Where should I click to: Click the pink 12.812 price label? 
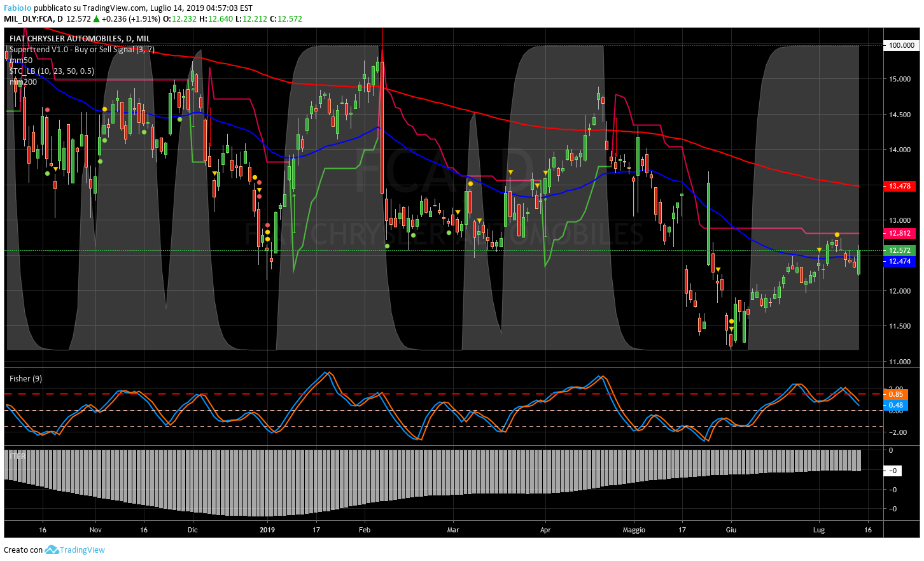899,234
